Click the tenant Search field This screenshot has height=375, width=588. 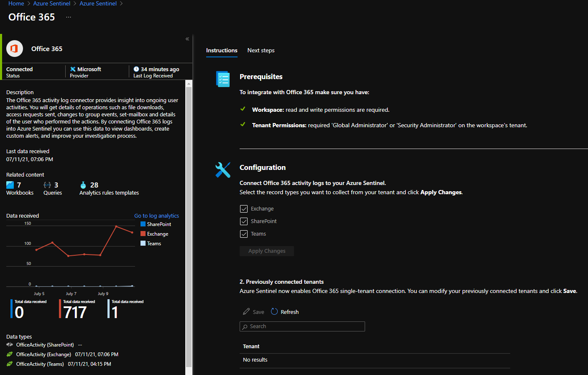coord(302,326)
